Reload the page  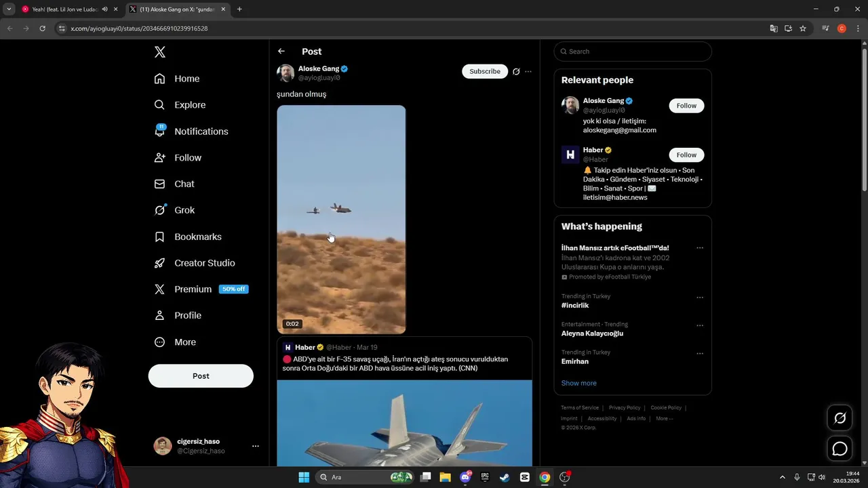(x=42, y=28)
